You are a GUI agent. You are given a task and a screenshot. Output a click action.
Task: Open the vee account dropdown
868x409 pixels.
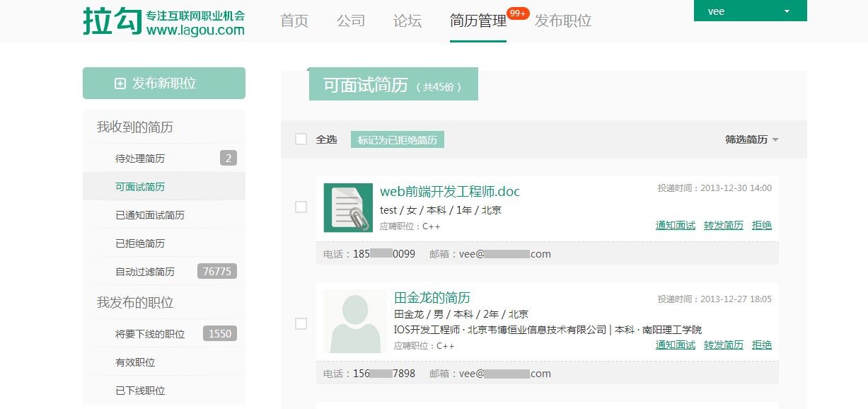pyautogui.click(x=749, y=11)
